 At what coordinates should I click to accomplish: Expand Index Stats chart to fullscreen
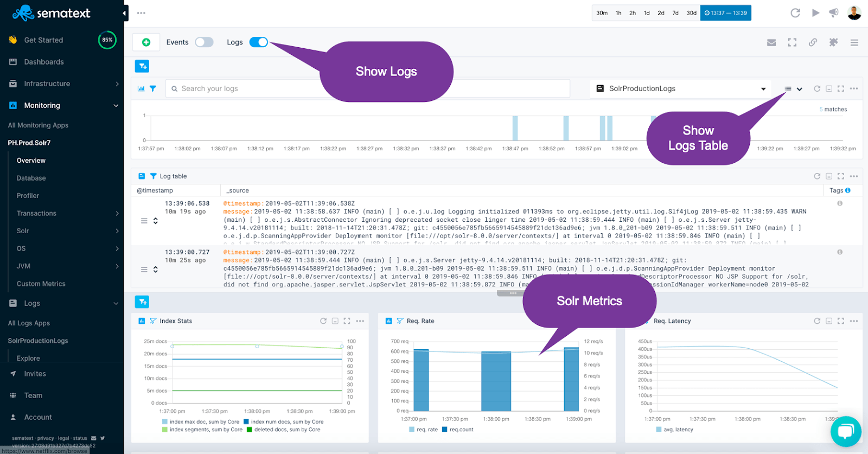(x=347, y=321)
